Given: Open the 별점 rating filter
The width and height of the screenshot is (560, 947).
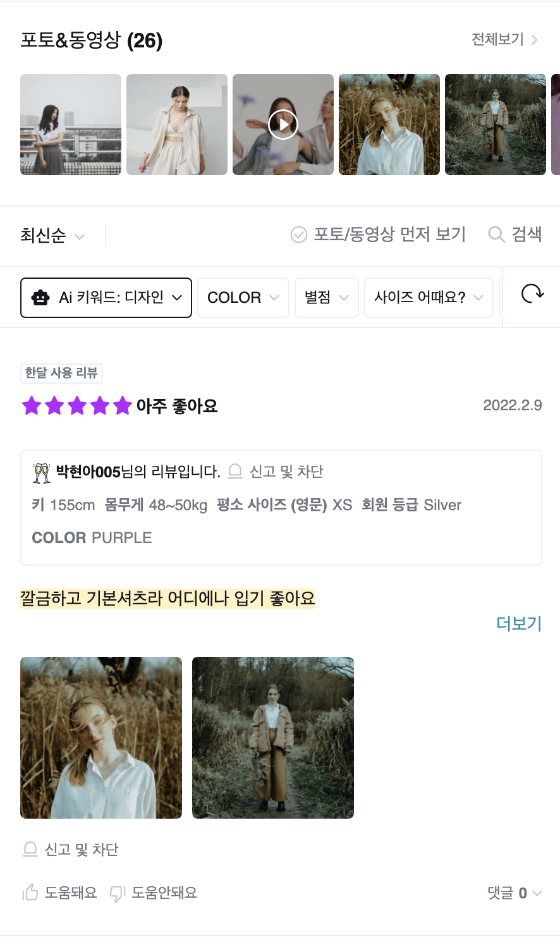Looking at the screenshot, I should click(326, 298).
